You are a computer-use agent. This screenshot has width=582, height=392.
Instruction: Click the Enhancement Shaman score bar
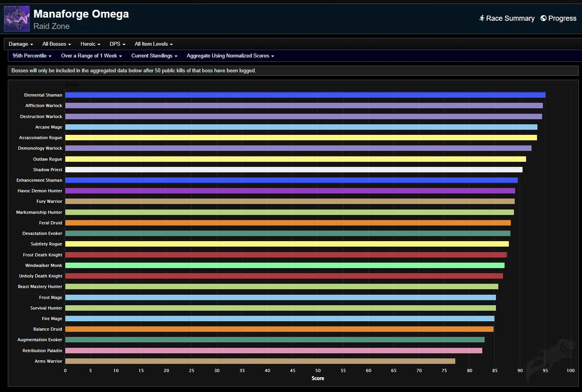[291, 180]
